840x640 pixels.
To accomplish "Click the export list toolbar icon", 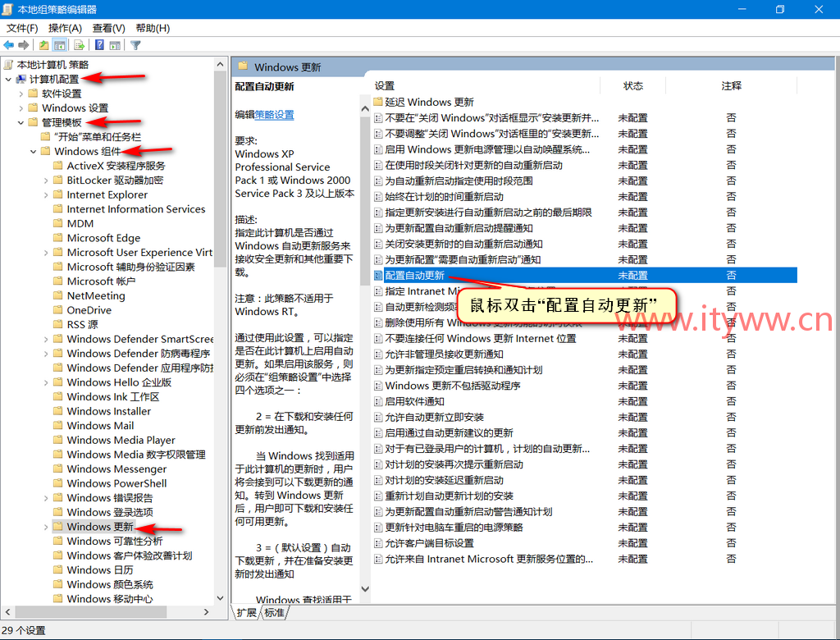I will tap(80, 46).
